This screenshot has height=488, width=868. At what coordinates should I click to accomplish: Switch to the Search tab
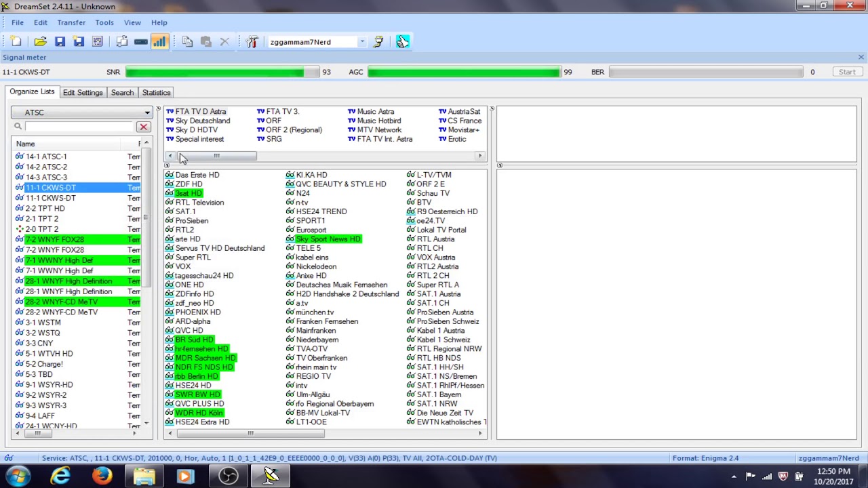(122, 93)
